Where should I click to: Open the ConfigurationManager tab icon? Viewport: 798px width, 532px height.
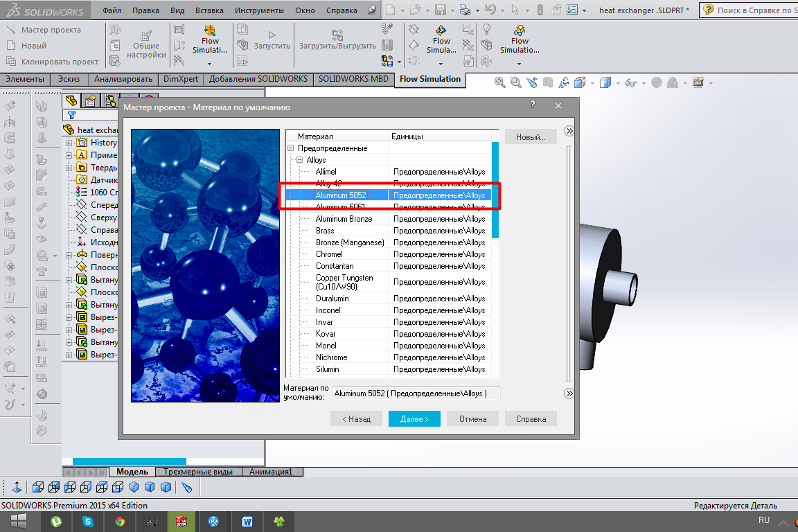tap(110, 101)
